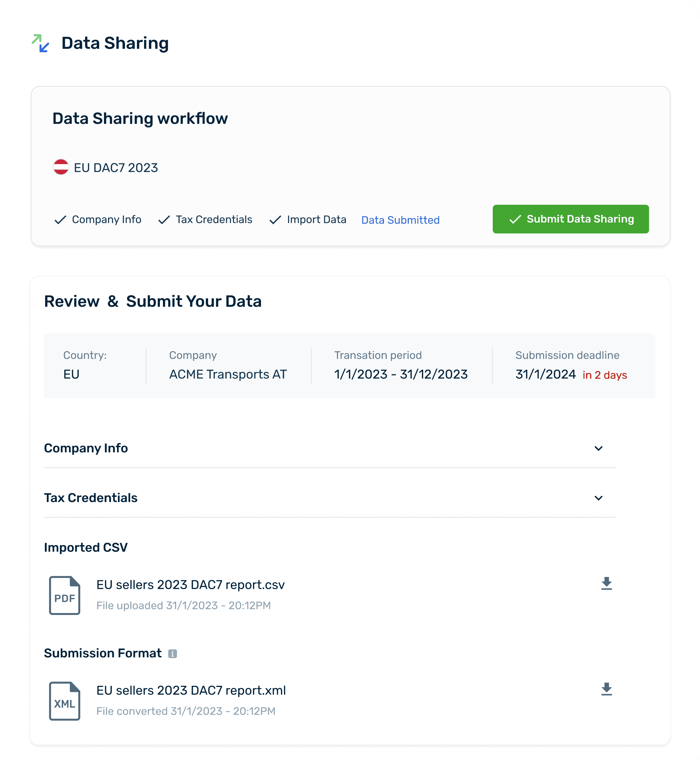Click the checkmark icon next to Tax Credentials step
Screen dimensions: 700x774
(x=164, y=219)
